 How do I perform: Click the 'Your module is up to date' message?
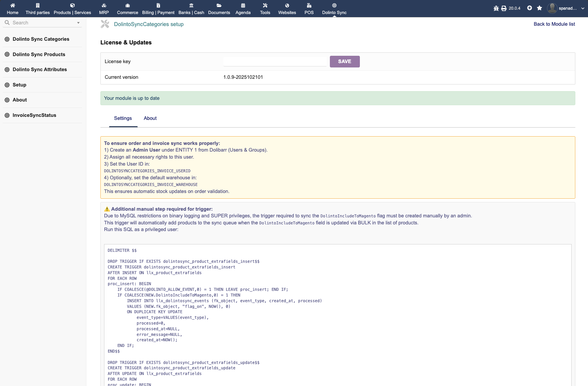coord(132,98)
